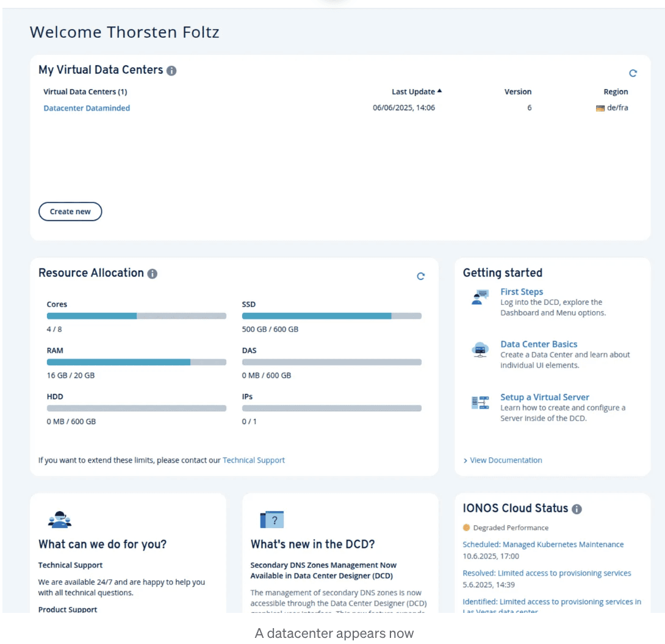Click the 10.6.2025, 17:00 timestamp

coord(491,556)
